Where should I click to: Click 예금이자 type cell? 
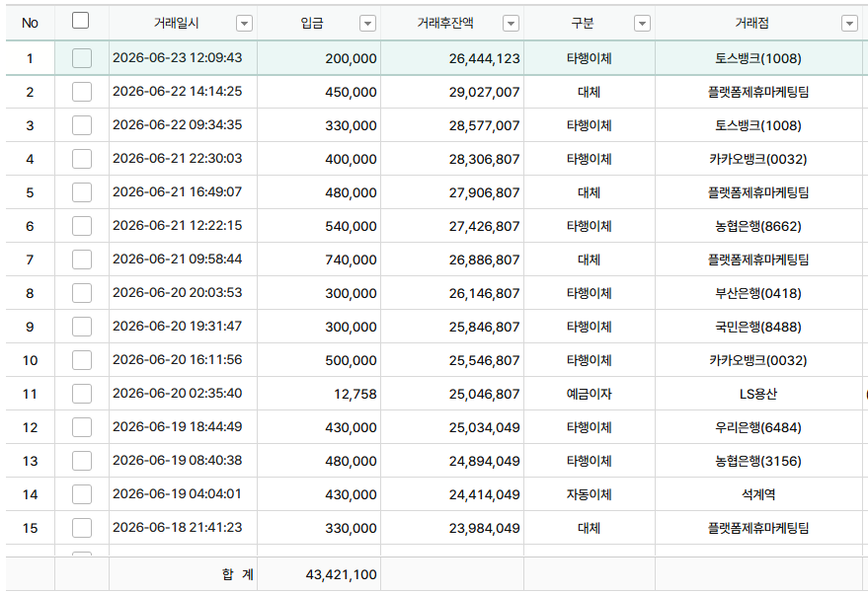(589, 394)
